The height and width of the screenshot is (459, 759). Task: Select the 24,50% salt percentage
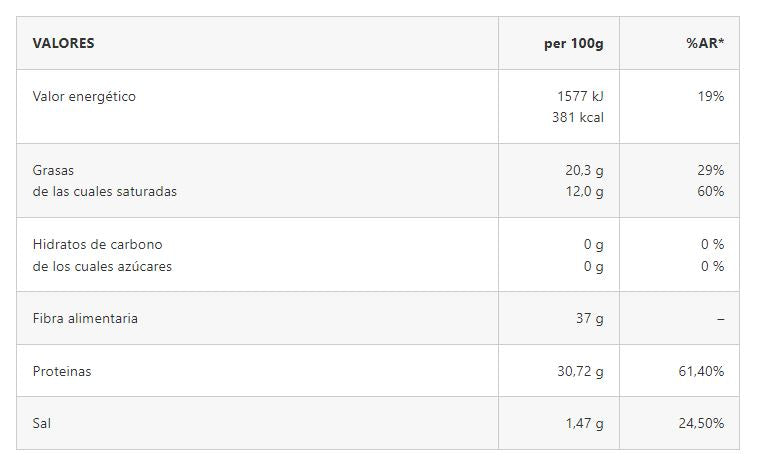[x=701, y=423]
